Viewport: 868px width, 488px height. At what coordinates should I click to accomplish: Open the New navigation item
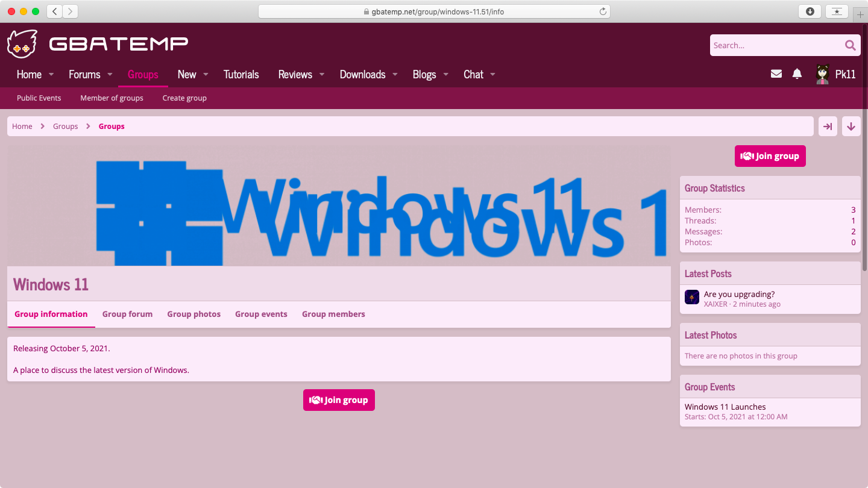coord(187,75)
